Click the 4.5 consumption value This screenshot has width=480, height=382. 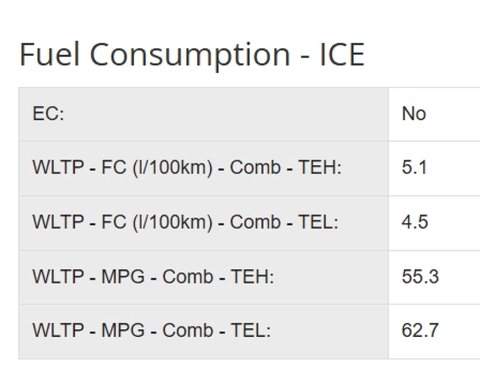[415, 222]
